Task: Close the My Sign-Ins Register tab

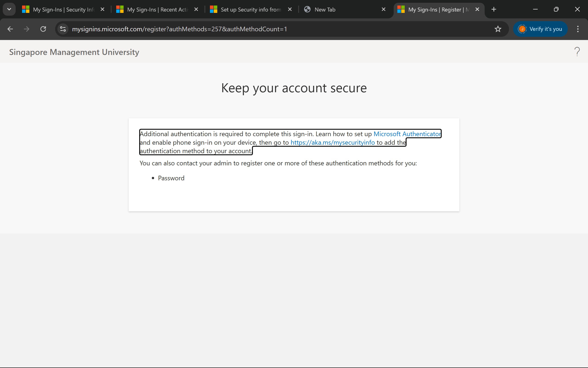Action: [x=477, y=9]
